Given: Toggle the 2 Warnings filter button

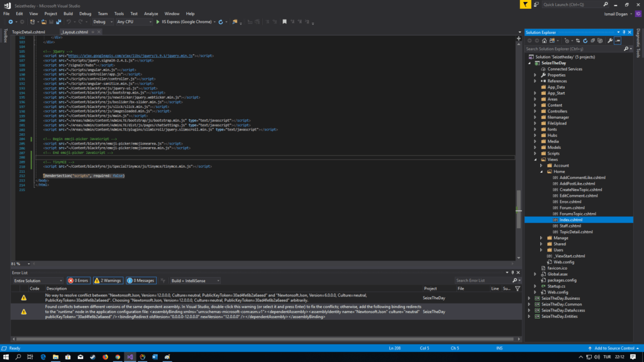Looking at the screenshot, I should click(x=108, y=281).
